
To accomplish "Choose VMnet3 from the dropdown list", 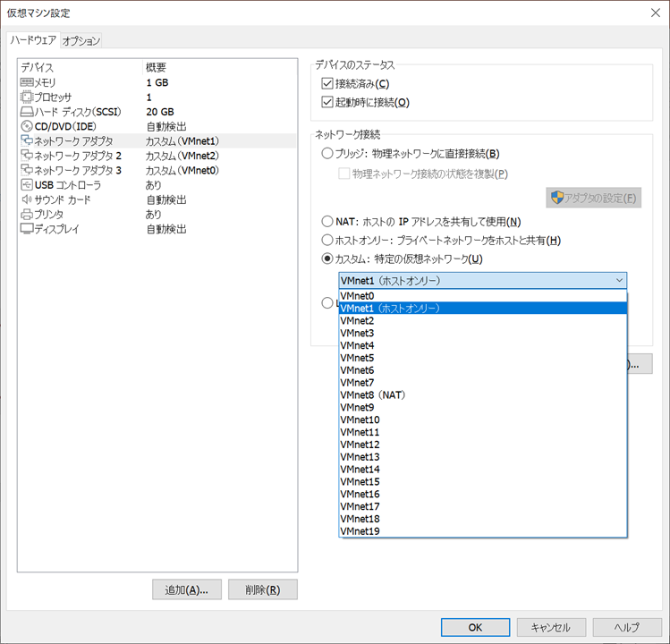I will (x=483, y=333).
